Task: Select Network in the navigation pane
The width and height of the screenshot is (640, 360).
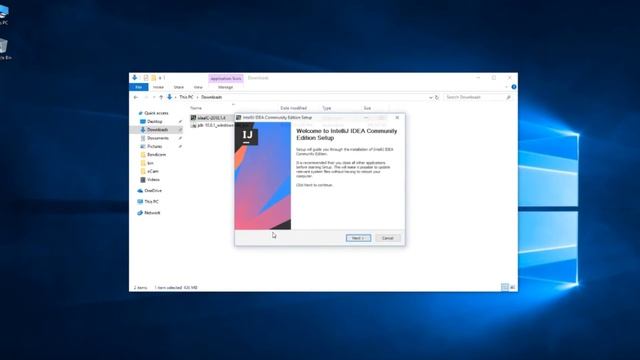Action: click(x=152, y=213)
